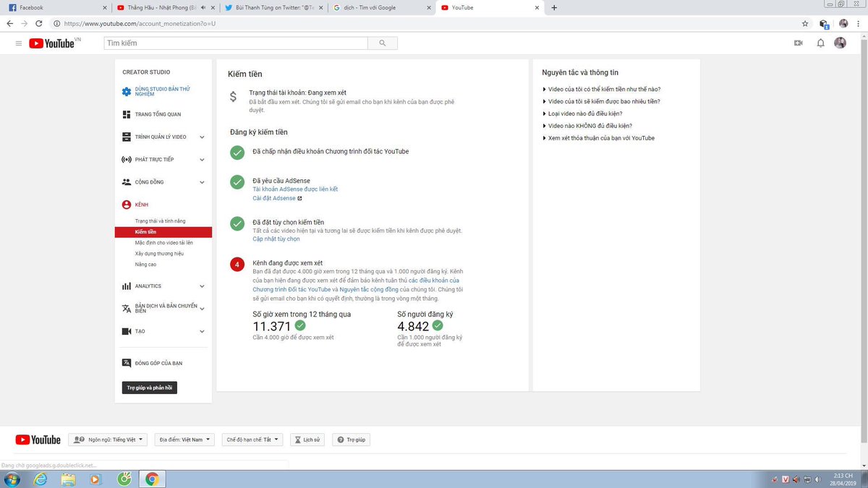Open Tài khoản AdSense được liên kết link

(x=295, y=189)
